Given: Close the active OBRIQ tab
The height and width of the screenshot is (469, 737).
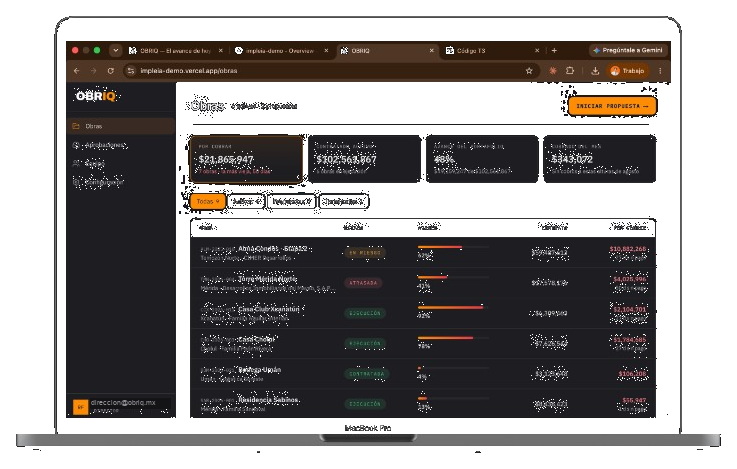Looking at the screenshot, I should pos(431,50).
